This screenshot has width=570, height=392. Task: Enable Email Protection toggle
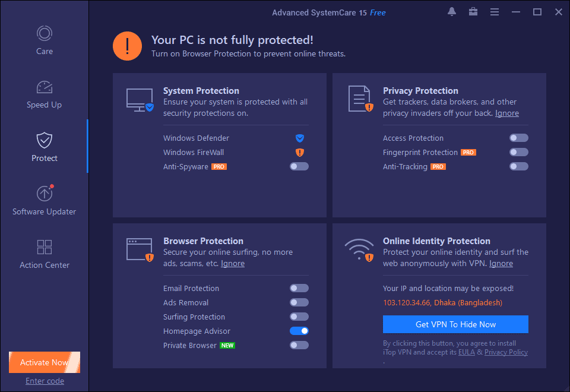(299, 289)
